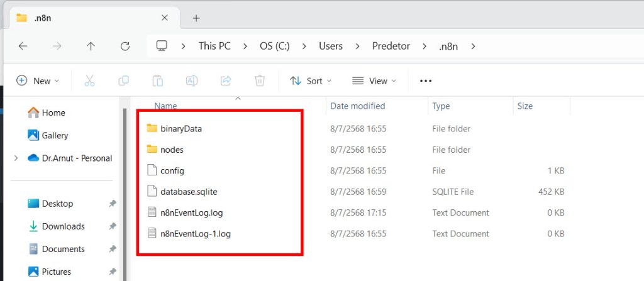644x281 pixels.
Task: Navigate to OS (C:) breadcrumb
Action: point(274,46)
